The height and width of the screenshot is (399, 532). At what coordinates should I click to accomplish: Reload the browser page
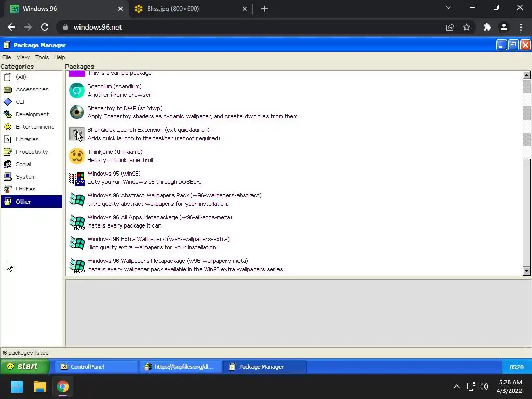point(45,27)
